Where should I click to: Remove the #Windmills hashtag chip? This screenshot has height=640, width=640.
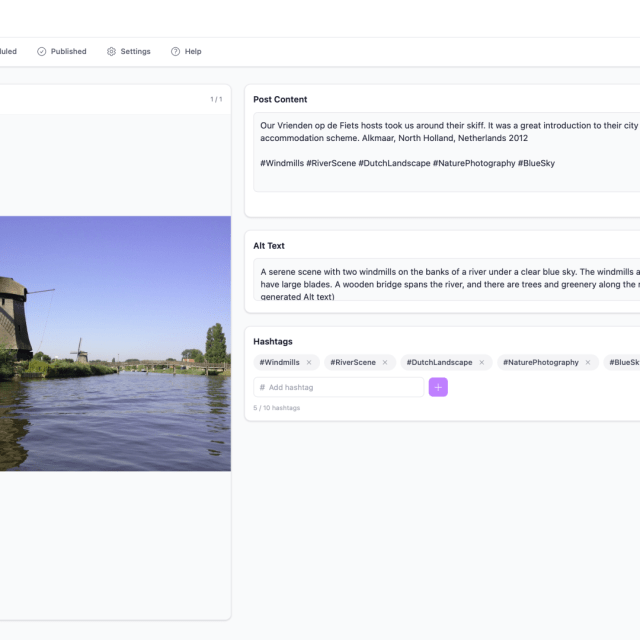coord(309,362)
